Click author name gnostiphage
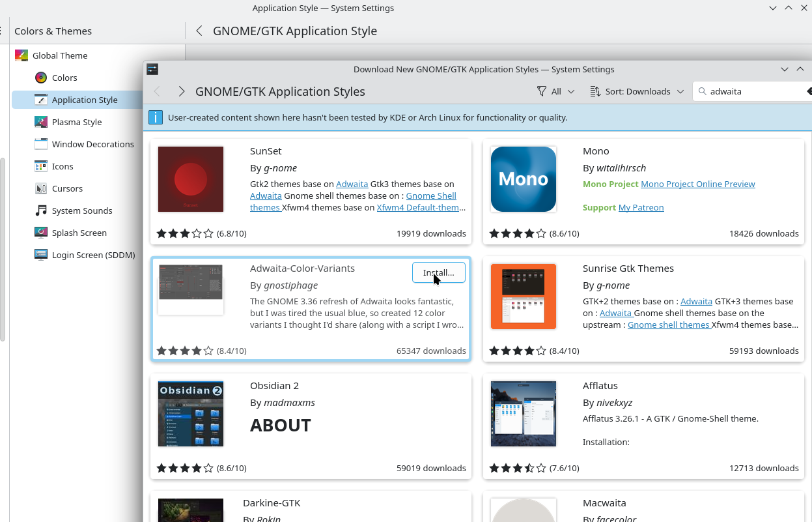Screen dimensions: 812x522 (290, 285)
